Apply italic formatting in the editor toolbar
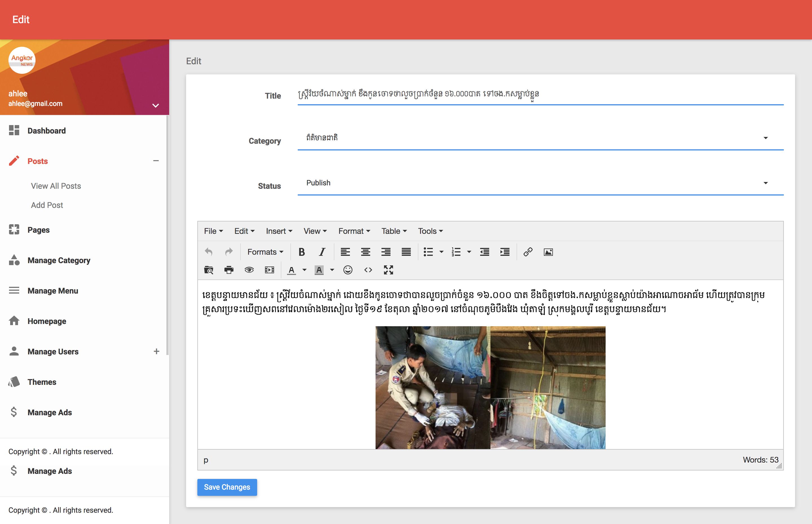 pos(322,252)
